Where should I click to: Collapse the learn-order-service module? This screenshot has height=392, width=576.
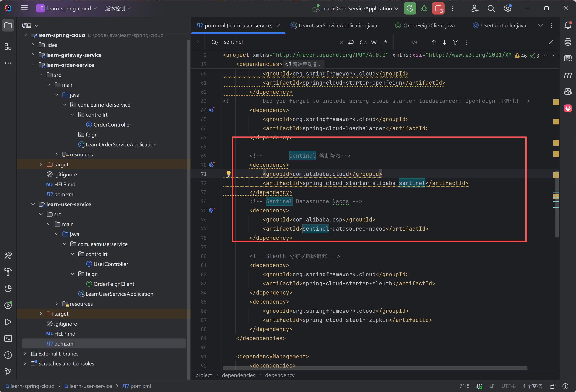click(x=33, y=65)
